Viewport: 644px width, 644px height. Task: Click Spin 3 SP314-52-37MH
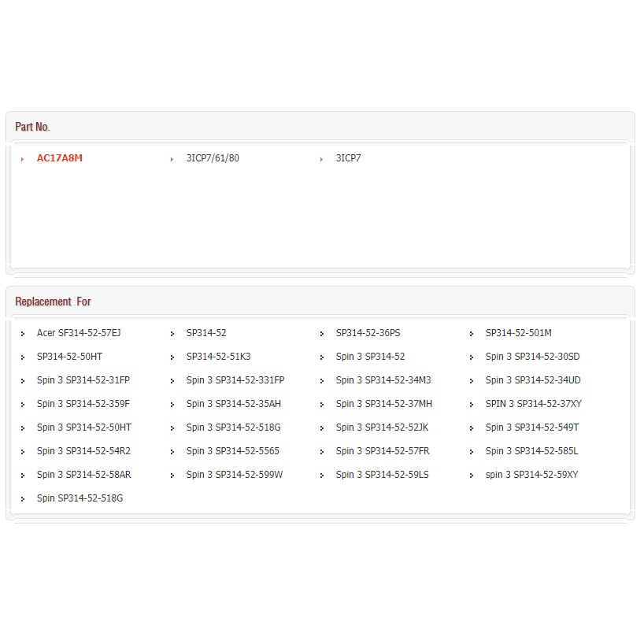[x=384, y=404]
